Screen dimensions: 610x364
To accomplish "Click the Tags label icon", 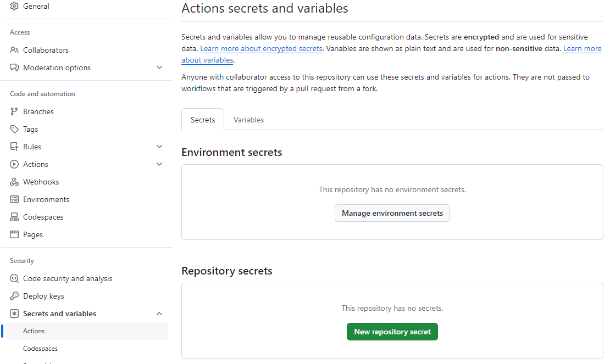I will click(x=14, y=129).
